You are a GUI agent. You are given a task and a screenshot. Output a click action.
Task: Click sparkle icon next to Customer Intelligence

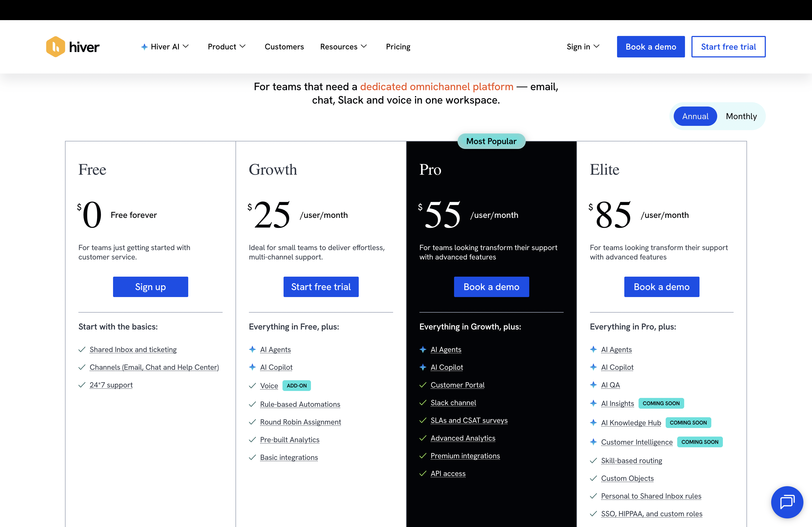coord(593,442)
